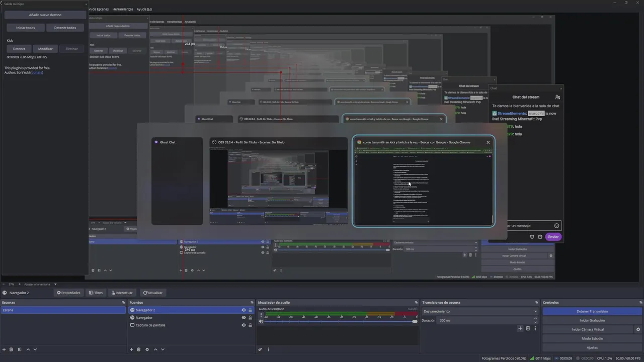
Task: Decrease transition duration with down arrow
Action: point(535,322)
